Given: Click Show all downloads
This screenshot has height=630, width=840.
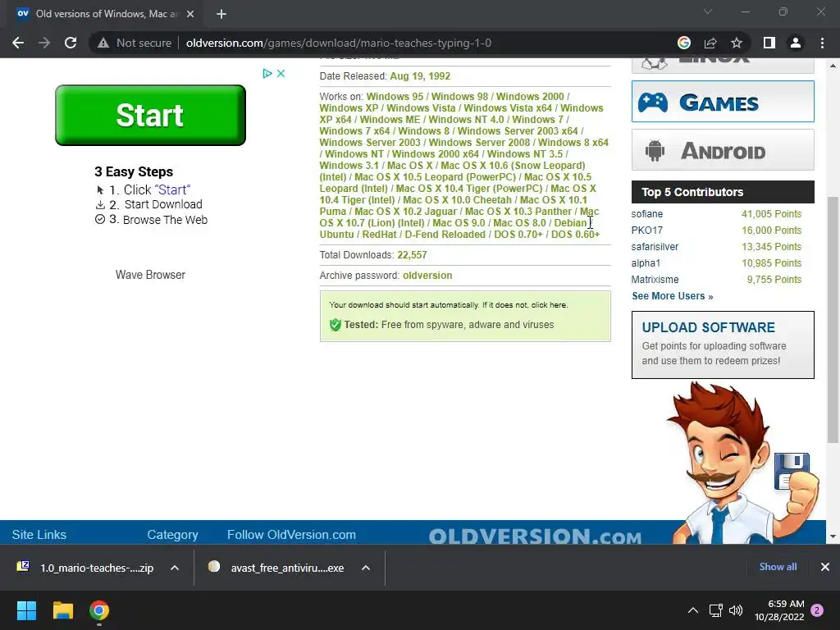Looking at the screenshot, I should pyautogui.click(x=778, y=567).
